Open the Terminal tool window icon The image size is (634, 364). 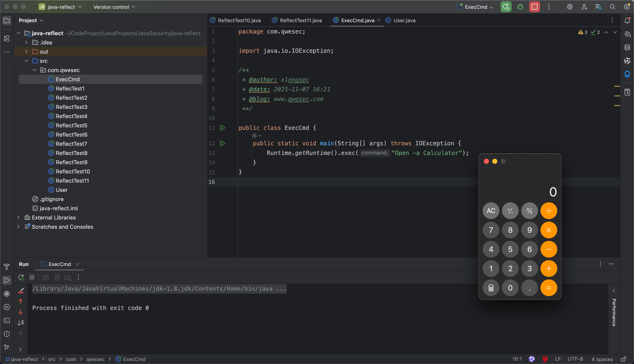click(x=7, y=320)
